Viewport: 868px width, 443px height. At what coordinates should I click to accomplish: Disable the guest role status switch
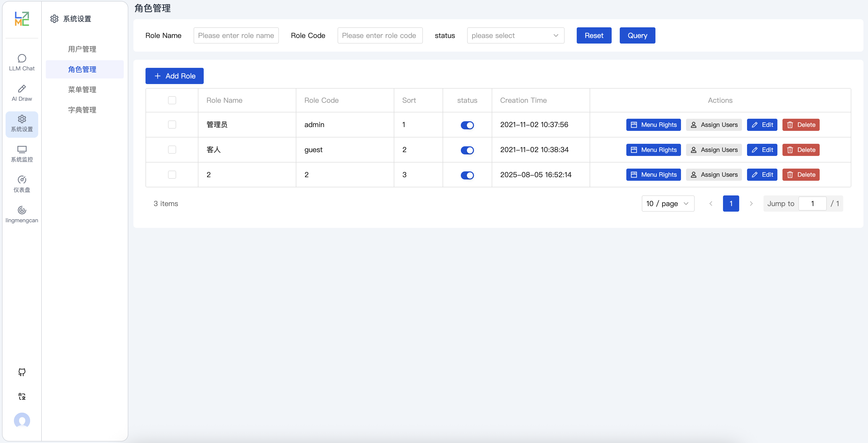click(467, 150)
